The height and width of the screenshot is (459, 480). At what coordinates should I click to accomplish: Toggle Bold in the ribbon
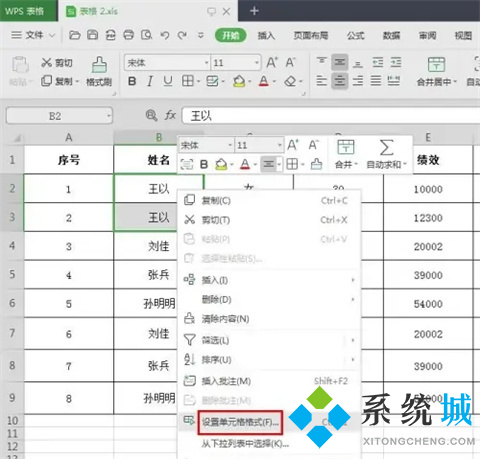(x=132, y=81)
